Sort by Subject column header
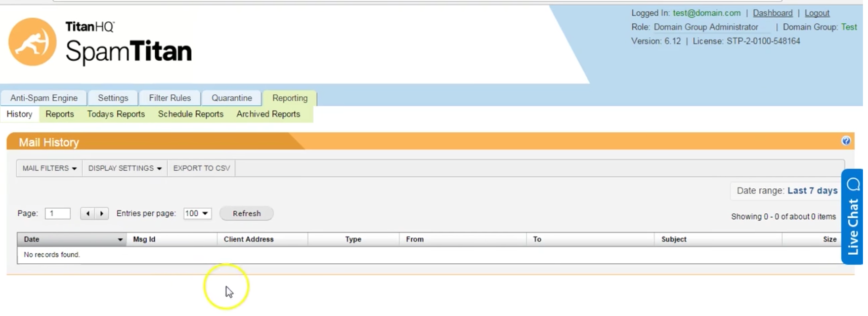Image resolution: width=868 pixels, height=316 pixels. [718, 240]
